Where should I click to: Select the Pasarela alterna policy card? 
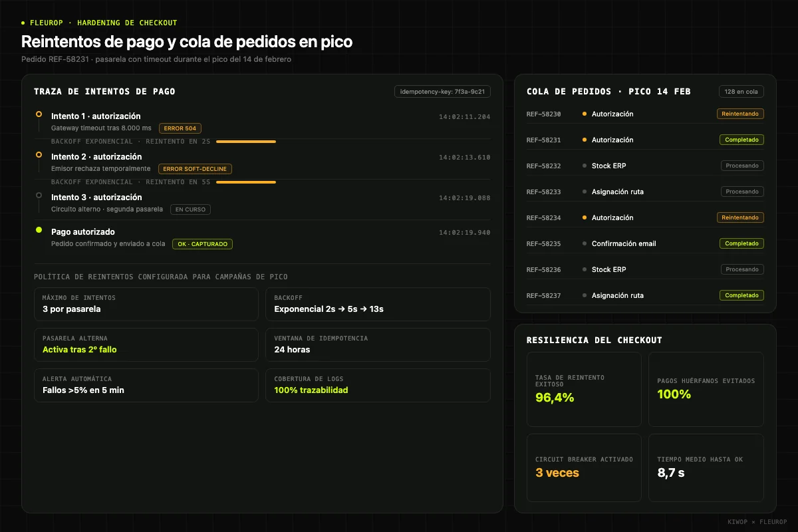pos(146,344)
